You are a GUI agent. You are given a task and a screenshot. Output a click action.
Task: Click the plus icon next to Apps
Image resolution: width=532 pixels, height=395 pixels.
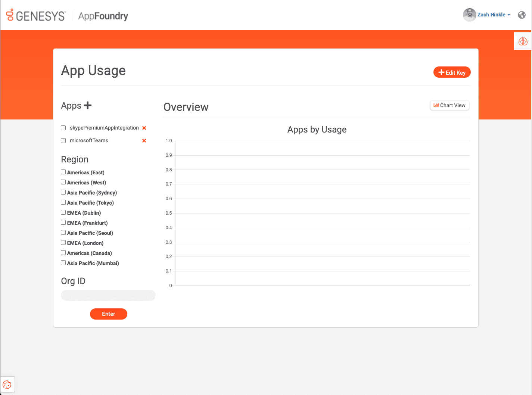click(x=88, y=106)
